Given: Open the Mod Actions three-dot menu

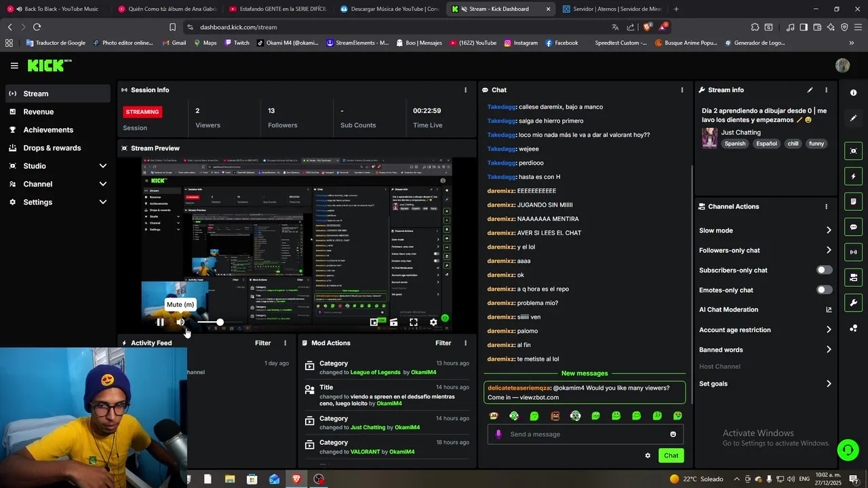Looking at the screenshot, I should [465, 343].
